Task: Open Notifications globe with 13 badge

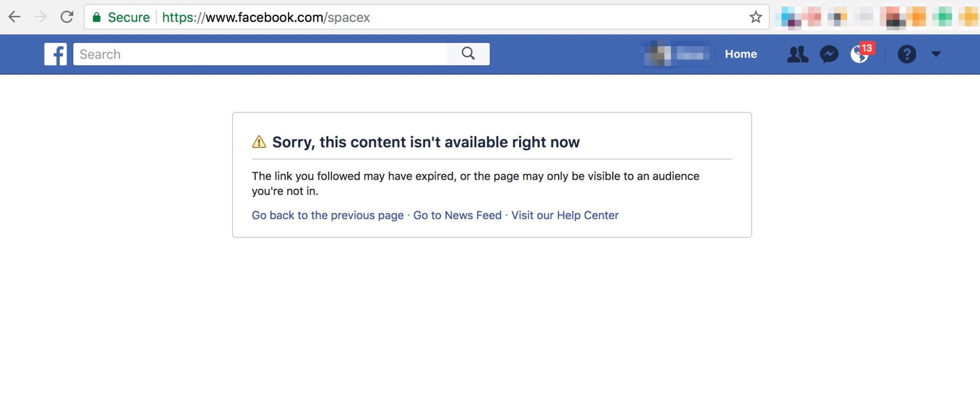Action: (859, 55)
